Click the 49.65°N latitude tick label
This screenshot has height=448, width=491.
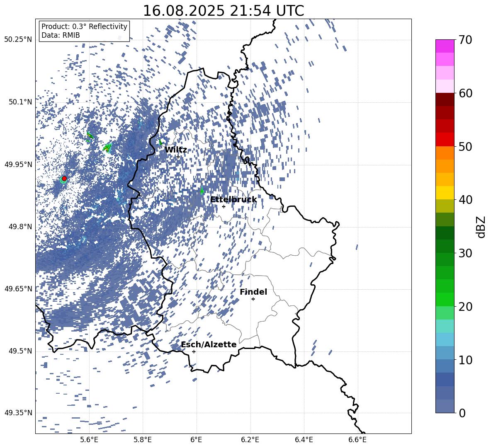[18, 289]
